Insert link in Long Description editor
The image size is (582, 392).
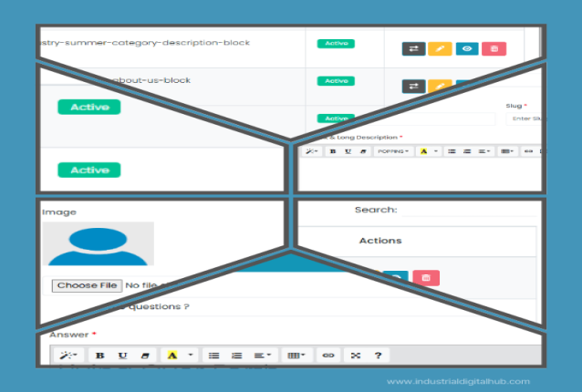click(528, 151)
